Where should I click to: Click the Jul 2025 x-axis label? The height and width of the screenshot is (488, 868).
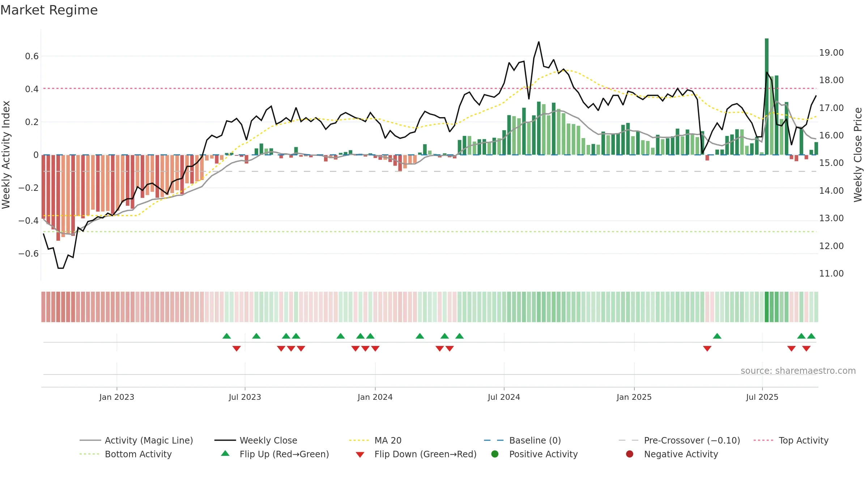click(762, 397)
